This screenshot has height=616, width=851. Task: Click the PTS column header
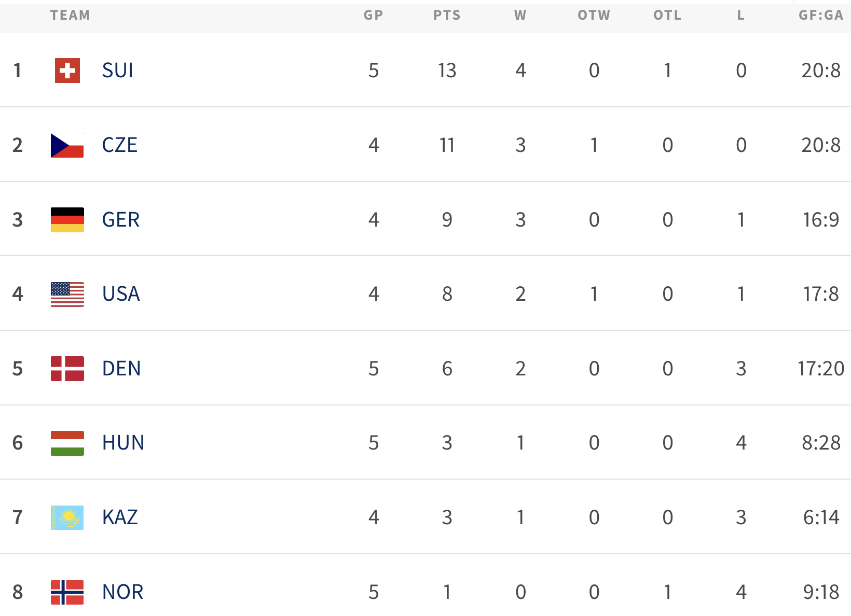447,16
